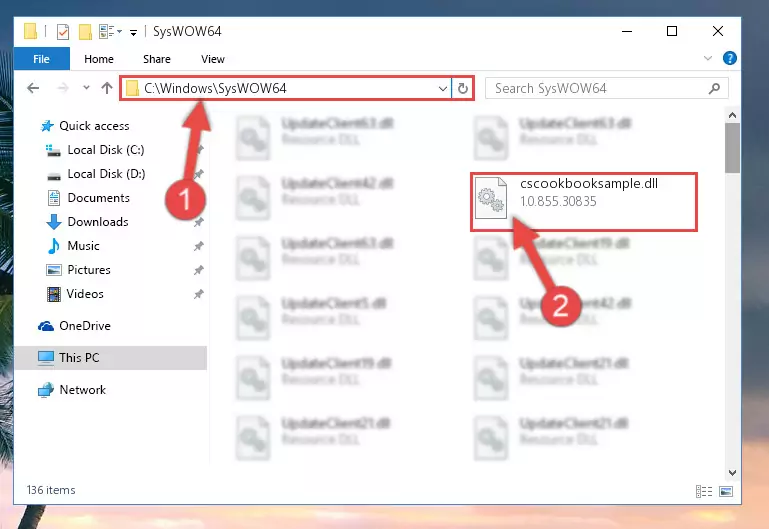
Task: Open Local Disk (D:) in the sidebar
Action: [x=106, y=174]
